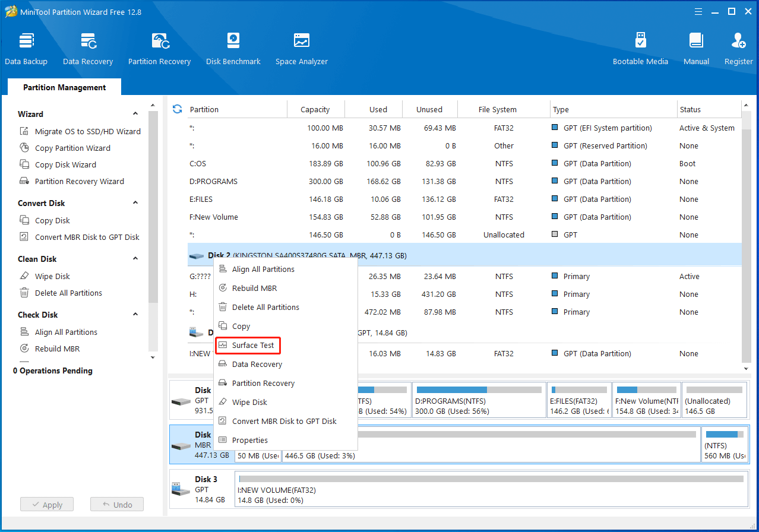Collapse the Convert Disk section
Viewport: 759px width, 532px height.
pos(135,203)
